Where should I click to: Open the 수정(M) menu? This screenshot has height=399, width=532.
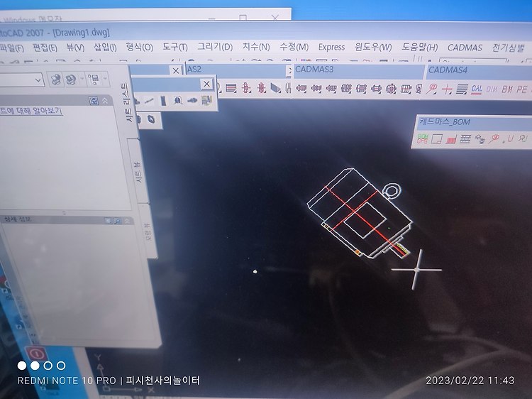coord(294,47)
